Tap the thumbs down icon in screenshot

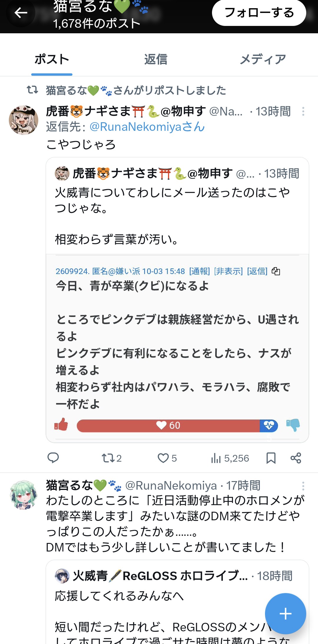(293, 425)
